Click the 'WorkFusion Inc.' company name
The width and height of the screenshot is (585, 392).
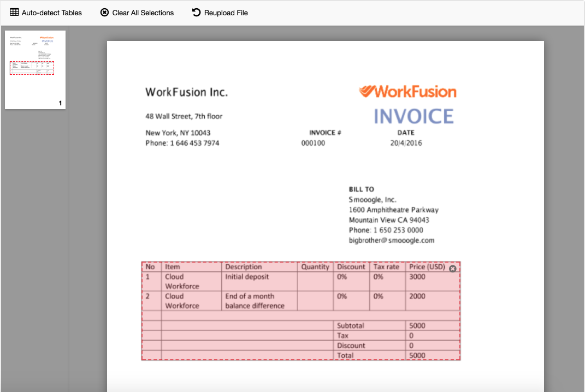pos(187,92)
